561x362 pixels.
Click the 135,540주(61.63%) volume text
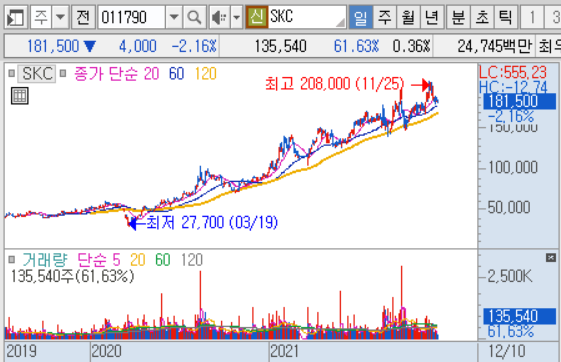tap(72, 276)
